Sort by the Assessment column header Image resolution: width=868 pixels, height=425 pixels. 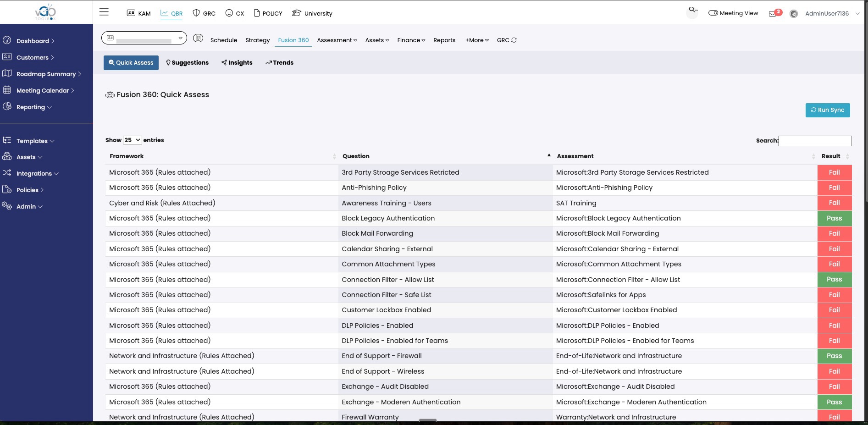(x=685, y=156)
